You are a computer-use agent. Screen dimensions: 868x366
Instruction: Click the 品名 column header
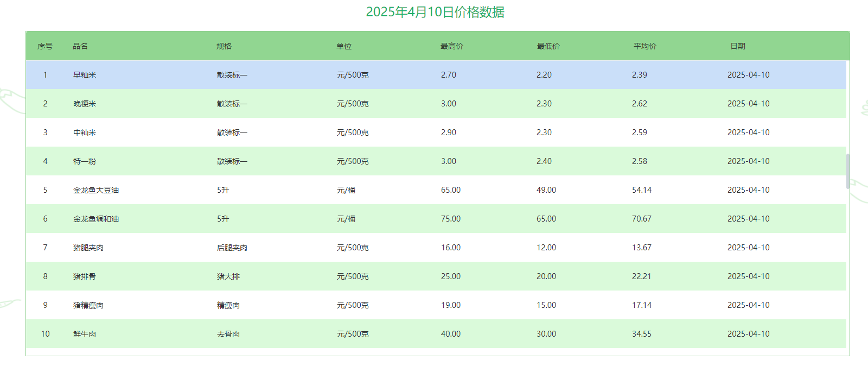click(80, 46)
